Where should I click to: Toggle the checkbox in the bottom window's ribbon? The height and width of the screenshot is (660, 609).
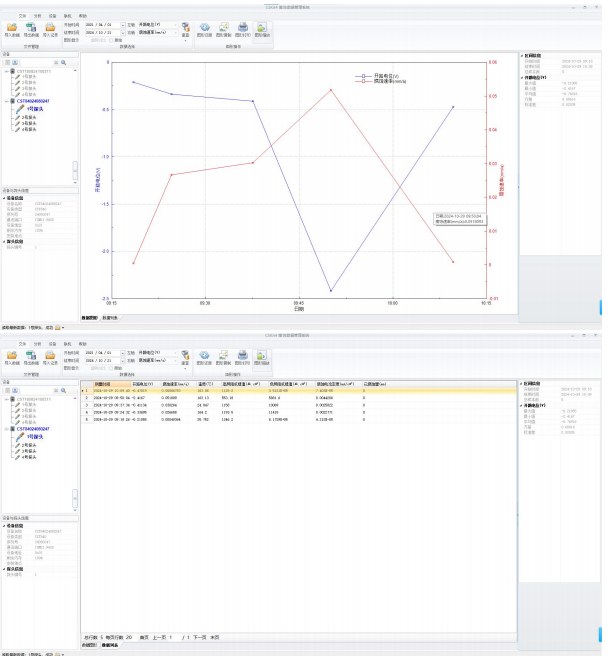111,368
